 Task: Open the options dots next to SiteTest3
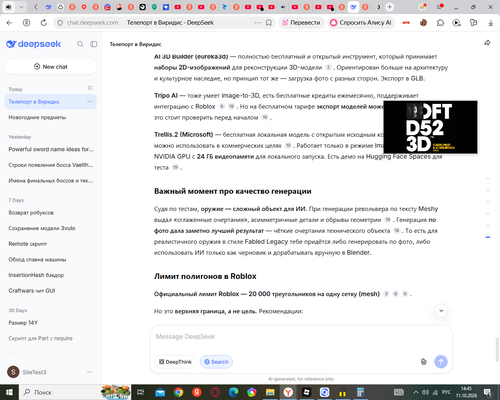[x=90, y=372]
